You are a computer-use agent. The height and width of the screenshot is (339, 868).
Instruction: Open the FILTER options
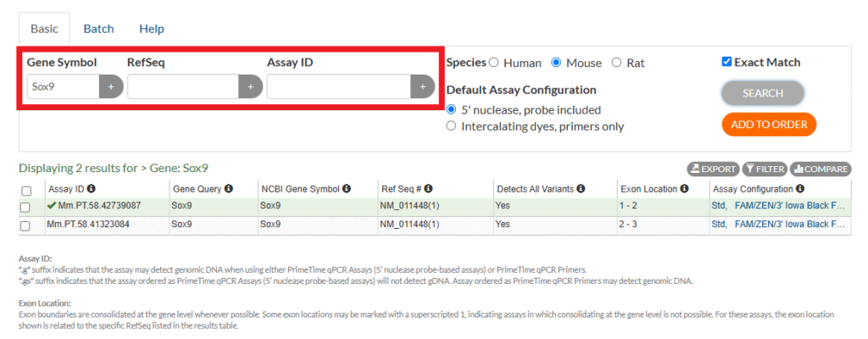tap(765, 169)
